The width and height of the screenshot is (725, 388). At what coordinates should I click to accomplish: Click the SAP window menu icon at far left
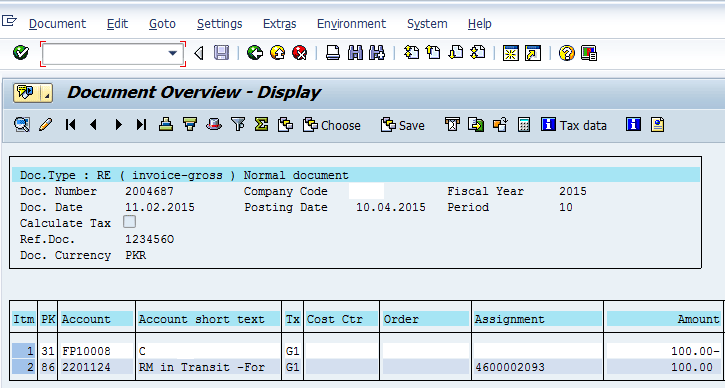[9, 21]
